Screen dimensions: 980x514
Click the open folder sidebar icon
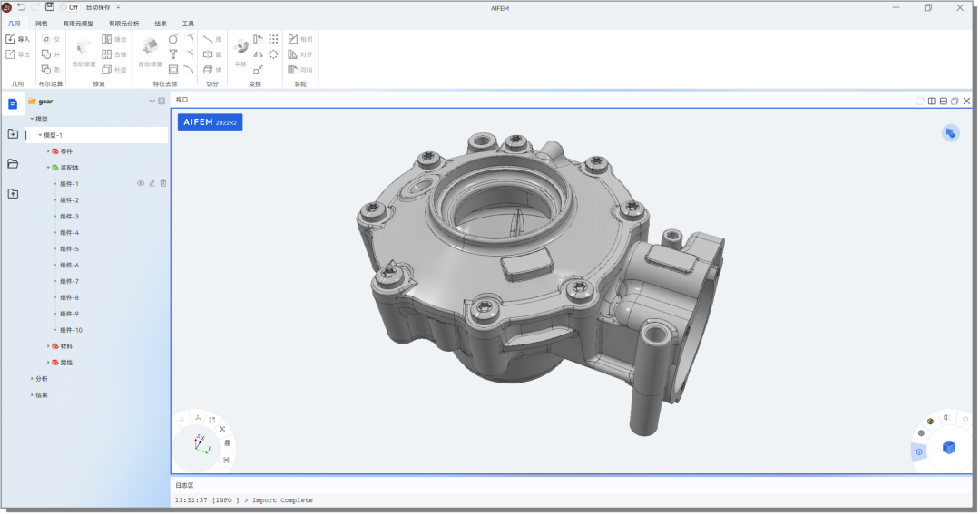(13, 164)
